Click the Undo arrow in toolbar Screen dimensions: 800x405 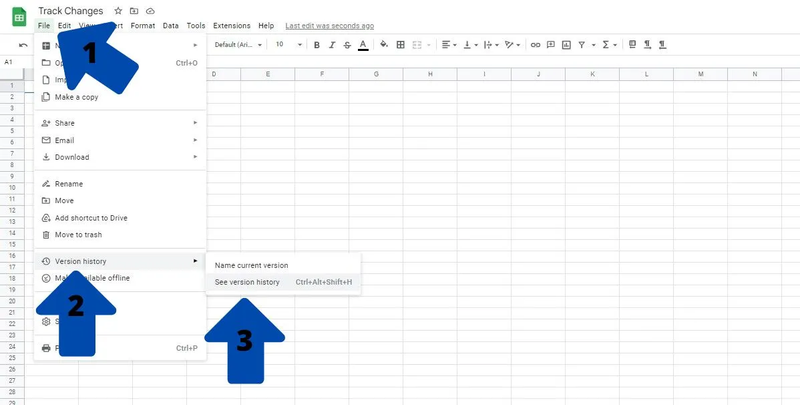23,45
